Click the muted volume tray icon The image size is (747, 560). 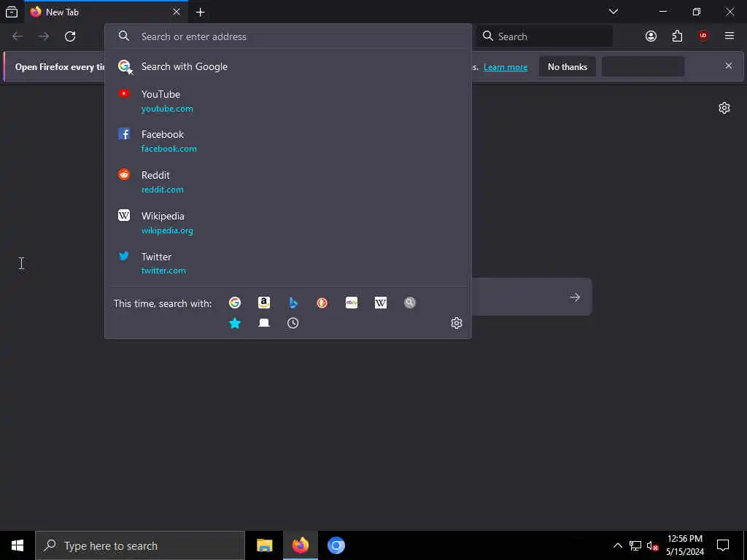[652, 545]
